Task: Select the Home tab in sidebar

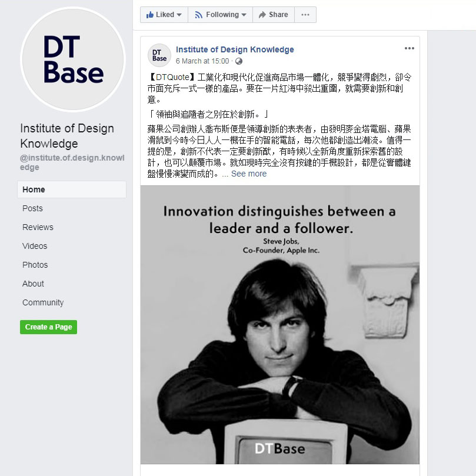Action: 72,189
